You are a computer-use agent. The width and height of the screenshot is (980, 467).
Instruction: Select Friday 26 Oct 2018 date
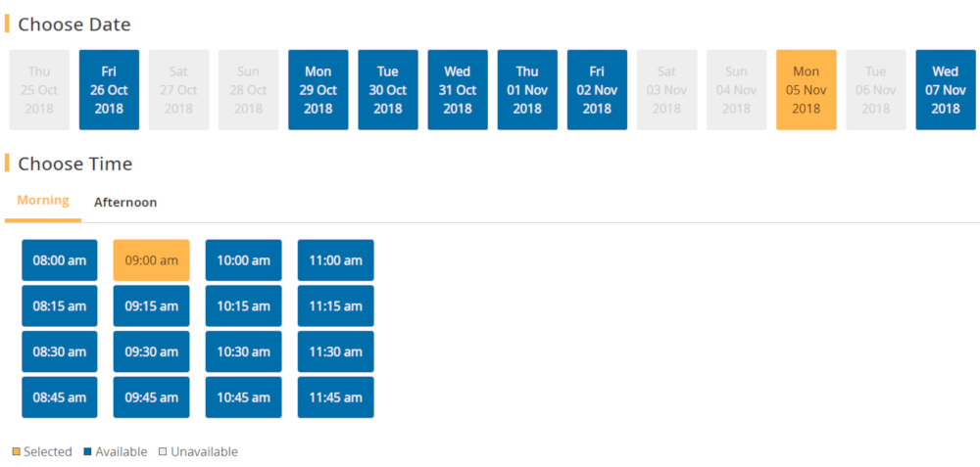(109, 90)
